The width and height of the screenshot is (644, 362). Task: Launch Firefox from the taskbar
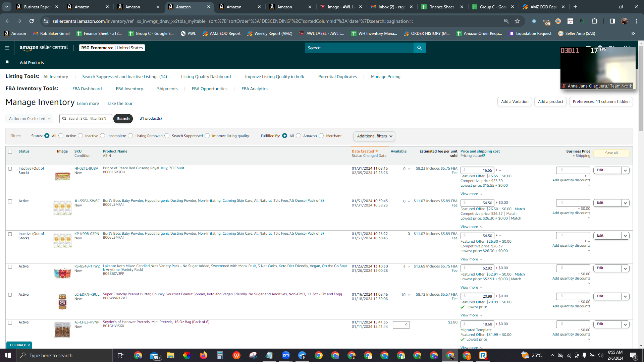[x=203, y=355]
